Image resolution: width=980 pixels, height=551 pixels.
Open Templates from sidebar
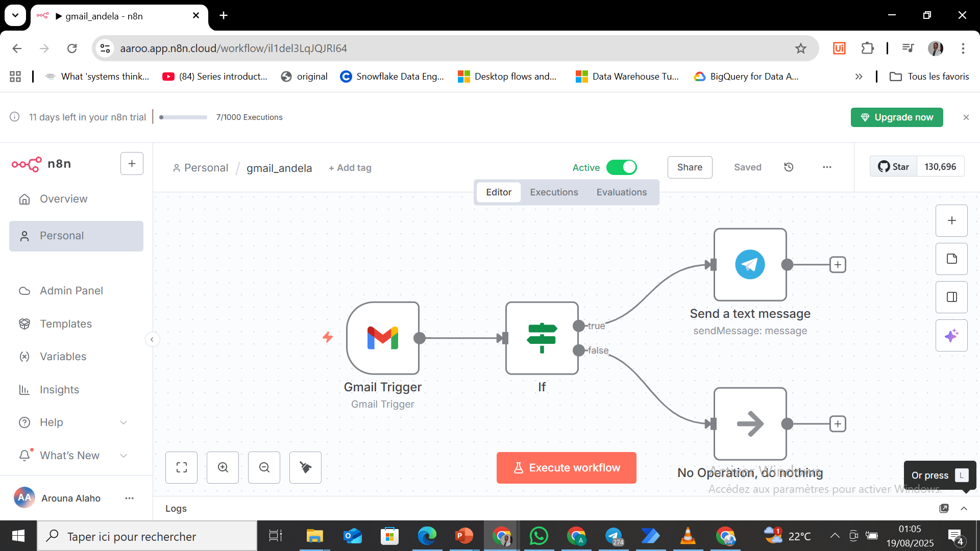pyautogui.click(x=76, y=324)
